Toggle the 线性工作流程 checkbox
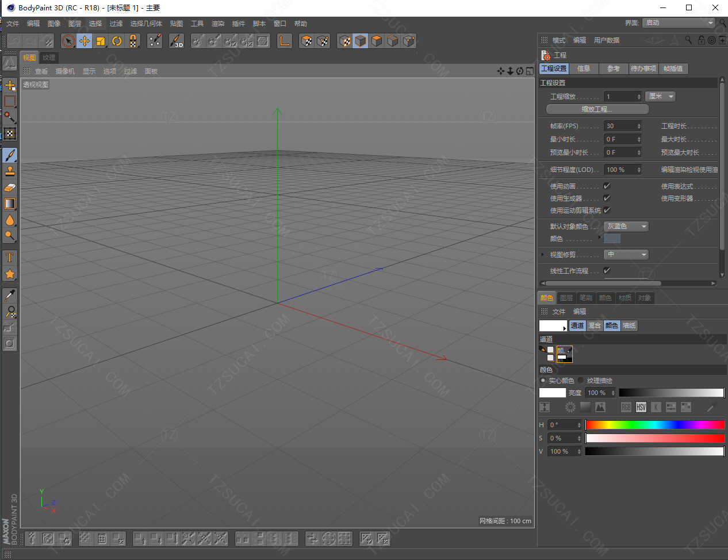Viewport: 728px width, 560px height. pyautogui.click(x=607, y=270)
